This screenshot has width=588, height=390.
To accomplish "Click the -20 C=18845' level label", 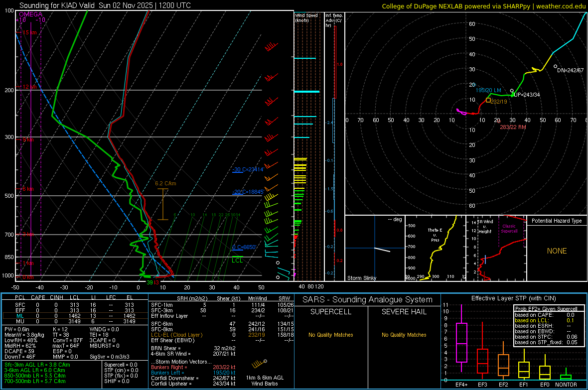I will (248, 192).
